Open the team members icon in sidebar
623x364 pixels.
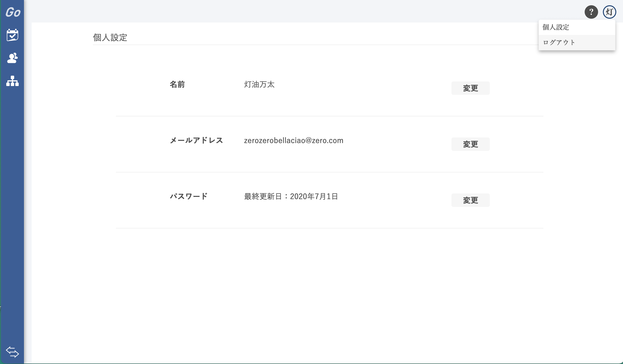coord(12,58)
